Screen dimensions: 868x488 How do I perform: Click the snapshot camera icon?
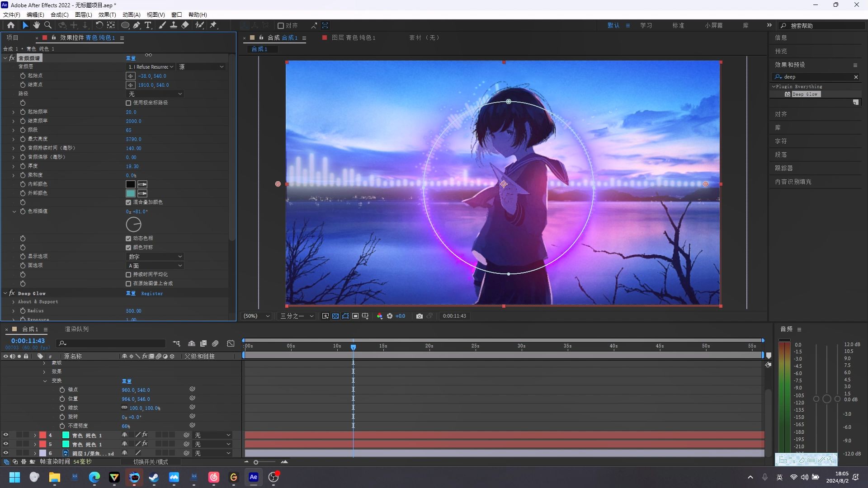click(420, 316)
